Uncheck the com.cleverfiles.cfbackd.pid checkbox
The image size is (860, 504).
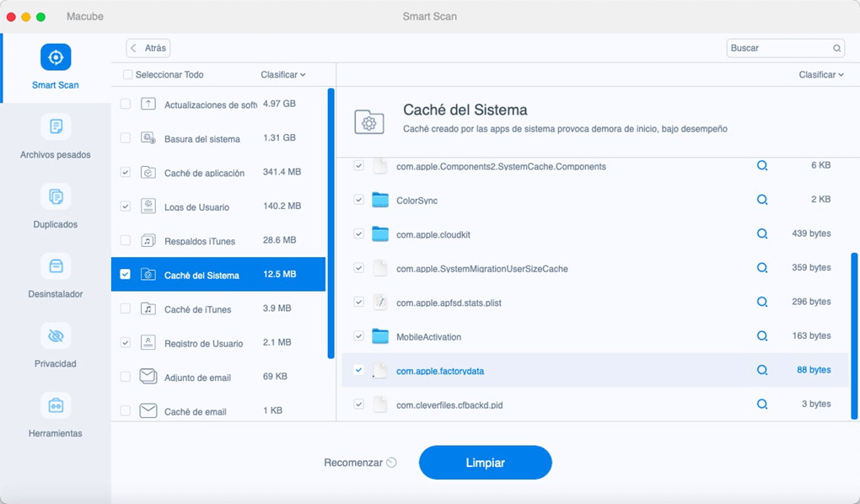[x=358, y=405]
